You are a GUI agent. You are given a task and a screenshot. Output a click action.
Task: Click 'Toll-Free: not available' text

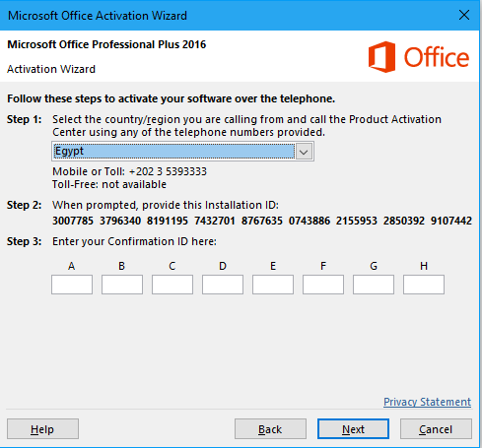tap(109, 184)
